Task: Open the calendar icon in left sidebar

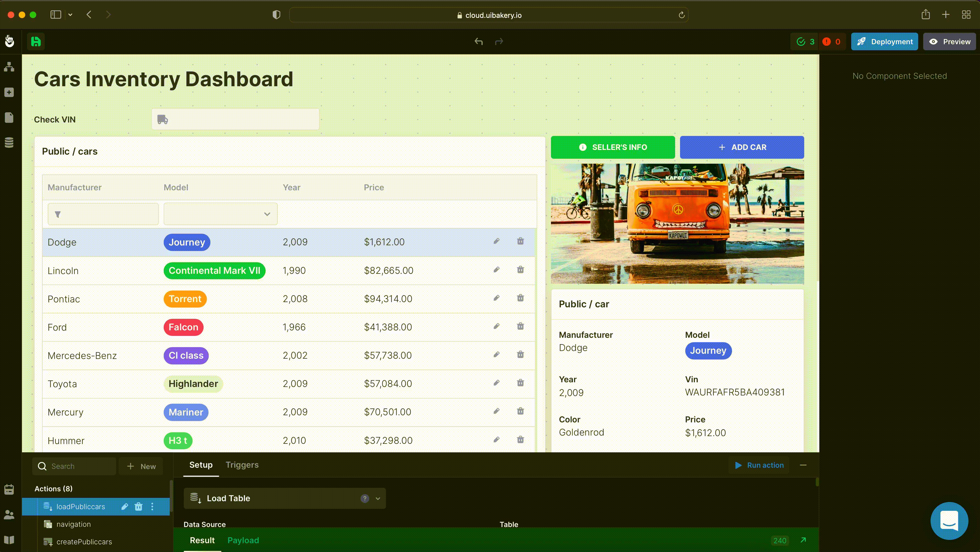Action: pyautogui.click(x=9, y=489)
